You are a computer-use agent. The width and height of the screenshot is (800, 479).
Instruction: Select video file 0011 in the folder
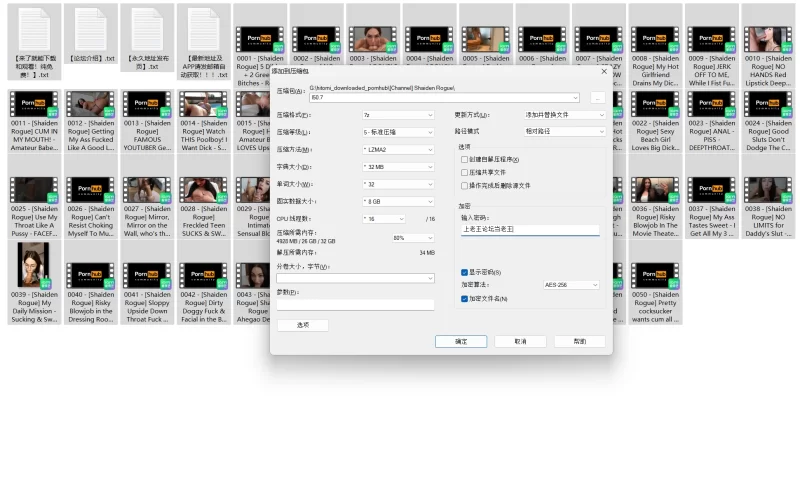coord(34,105)
